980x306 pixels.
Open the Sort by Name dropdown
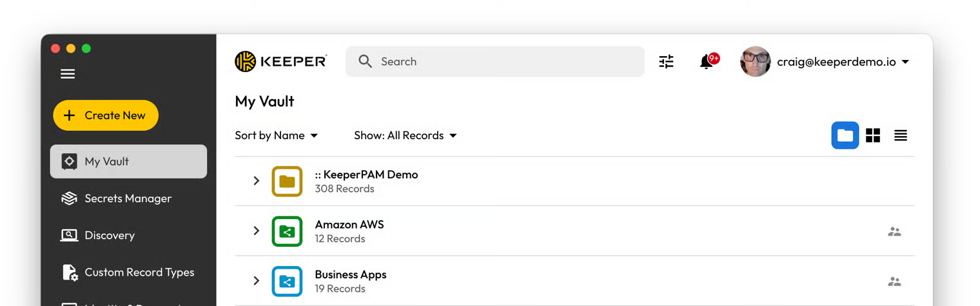click(x=277, y=135)
